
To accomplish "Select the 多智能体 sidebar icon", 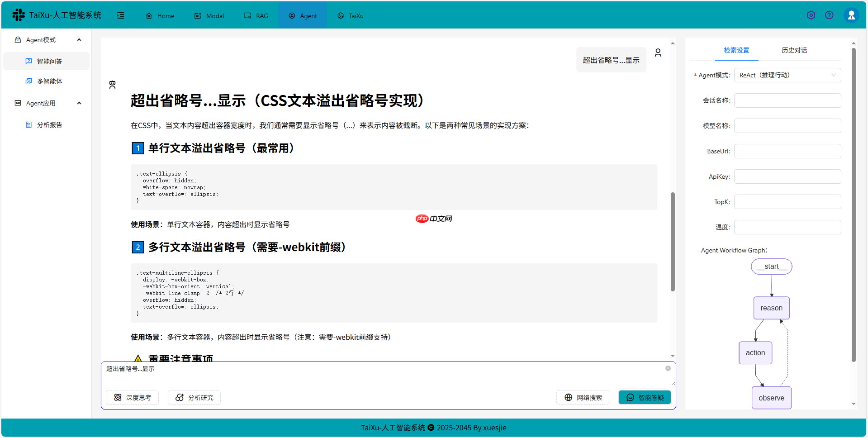I will [x=29, y=81].
